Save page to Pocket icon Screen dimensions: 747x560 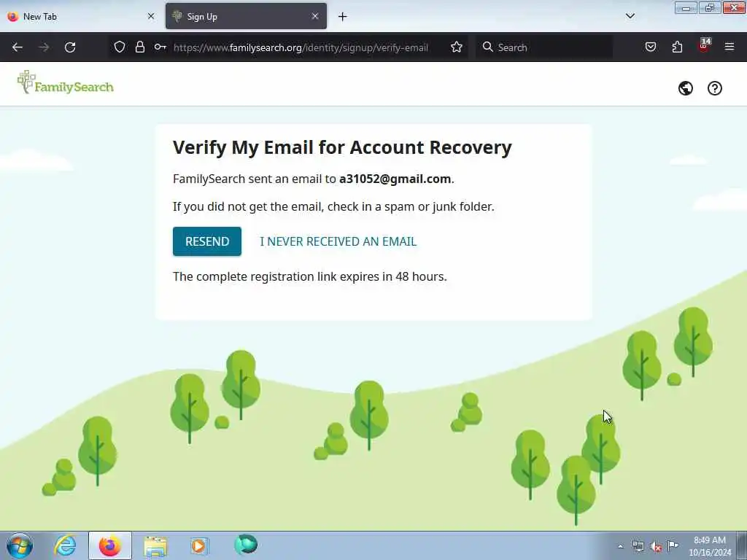(651, 47)
